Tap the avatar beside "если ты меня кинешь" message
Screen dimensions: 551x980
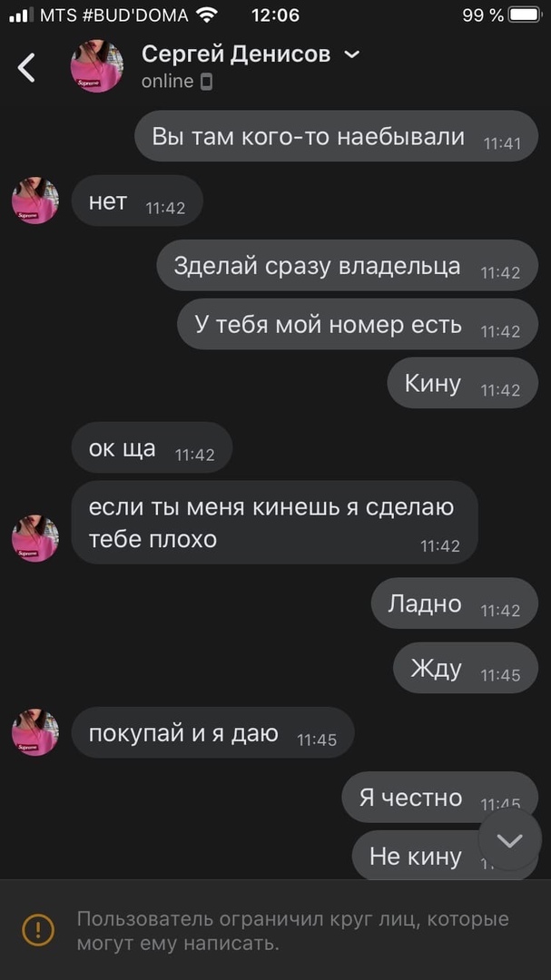[x=35, y=539]
